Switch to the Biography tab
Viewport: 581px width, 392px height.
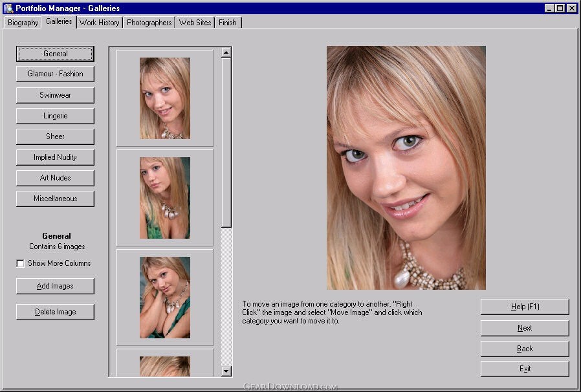pos(23,23)
